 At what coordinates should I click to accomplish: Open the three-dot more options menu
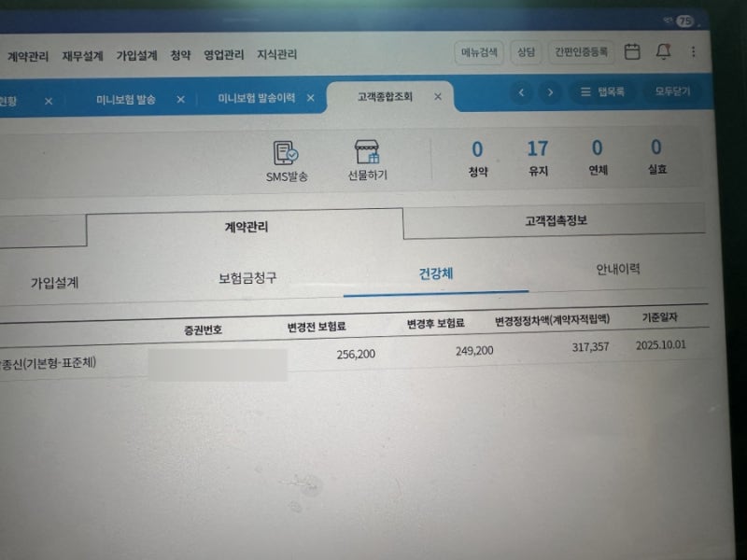click(693, 51)
